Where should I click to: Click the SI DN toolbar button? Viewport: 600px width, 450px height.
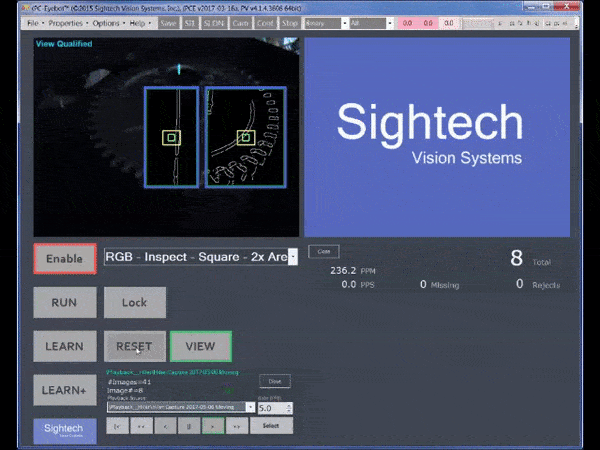coord(214,23)
